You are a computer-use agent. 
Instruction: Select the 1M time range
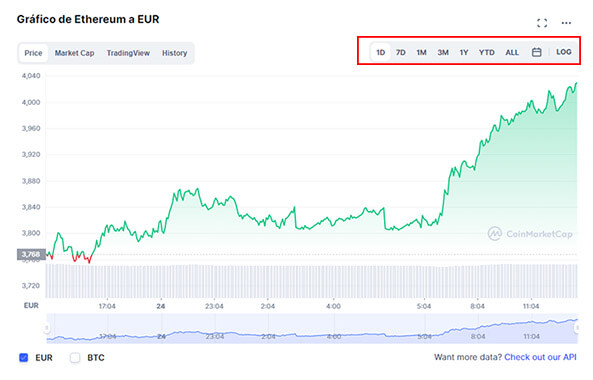click(x=421, y=52)
